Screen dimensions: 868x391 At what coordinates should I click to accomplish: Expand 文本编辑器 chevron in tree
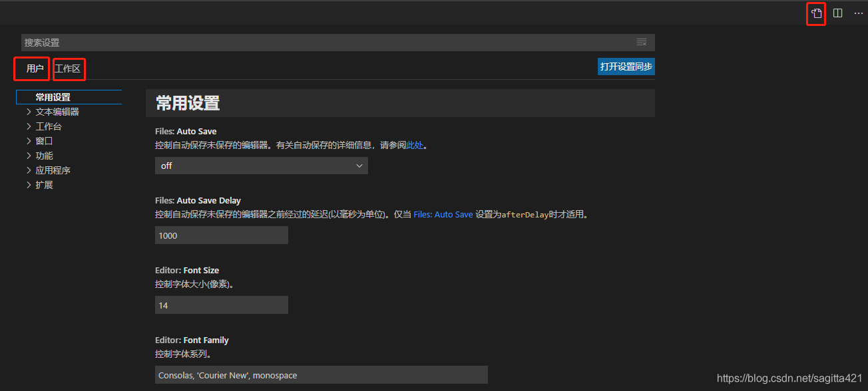(29, 112)
